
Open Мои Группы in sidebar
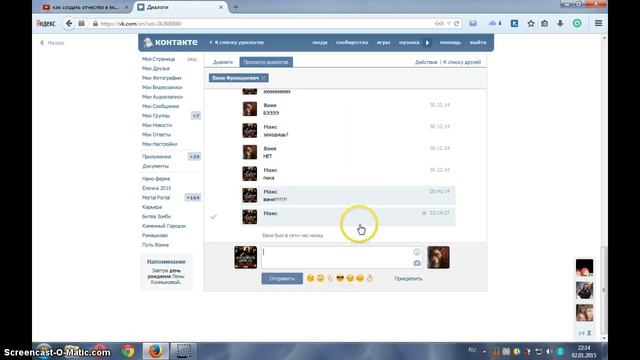[x=156, y=116]
